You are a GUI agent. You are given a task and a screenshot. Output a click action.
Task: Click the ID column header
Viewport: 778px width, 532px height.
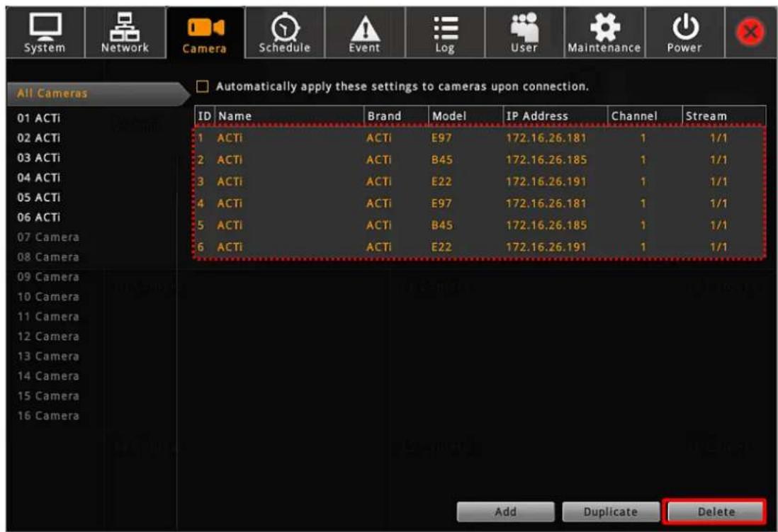tap(205, 116)
